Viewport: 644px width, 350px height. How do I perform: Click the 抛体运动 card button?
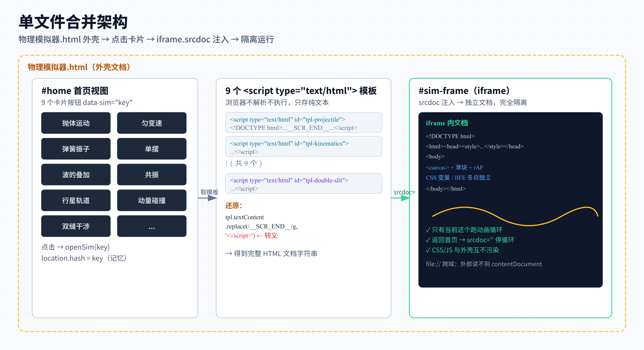pyautogui.click(x=76, y=123)
